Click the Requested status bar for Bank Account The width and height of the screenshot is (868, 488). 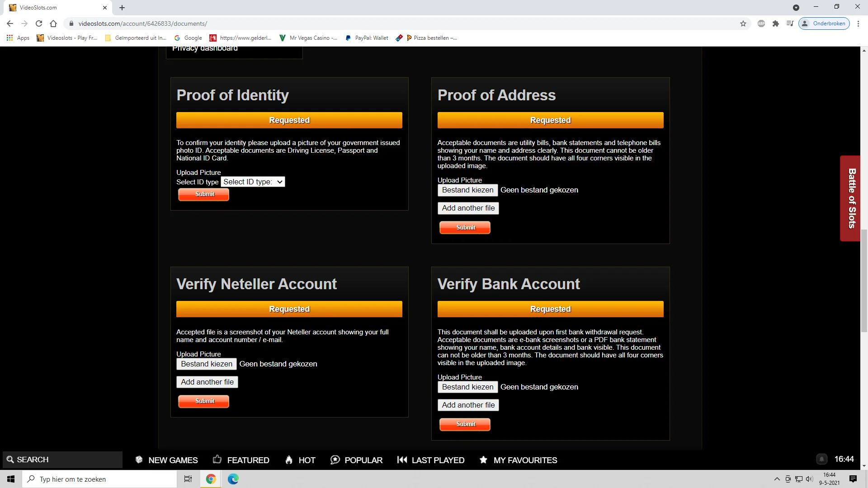[550, 309]
